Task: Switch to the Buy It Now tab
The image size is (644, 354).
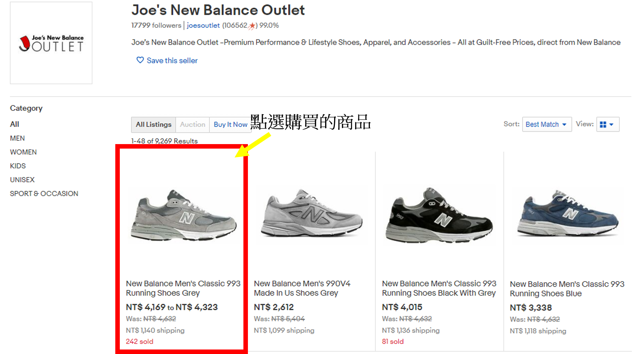Action: [230, 124]
